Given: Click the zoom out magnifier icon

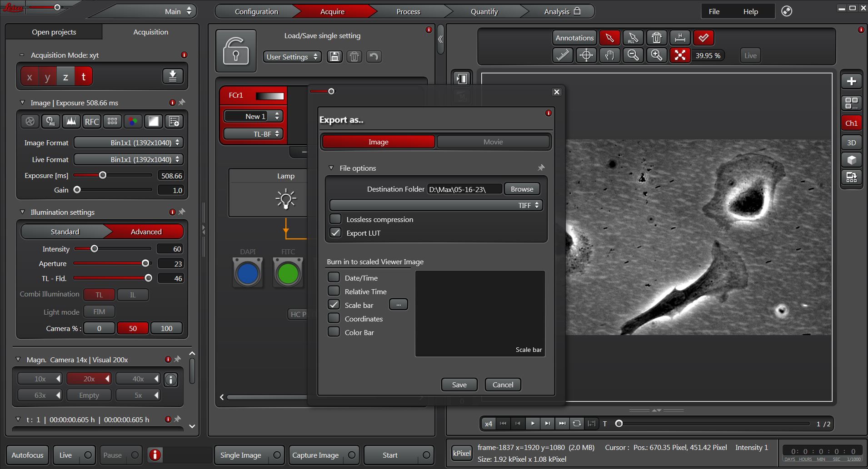Looking at the screenshot, I should click(x=633, y=55).
